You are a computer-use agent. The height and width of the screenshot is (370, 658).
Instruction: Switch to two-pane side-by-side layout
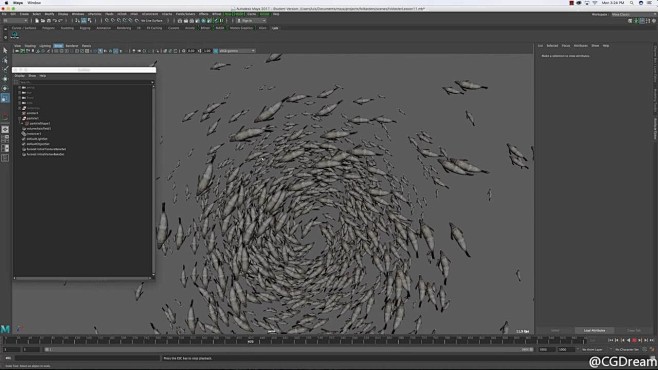point(5,149)
